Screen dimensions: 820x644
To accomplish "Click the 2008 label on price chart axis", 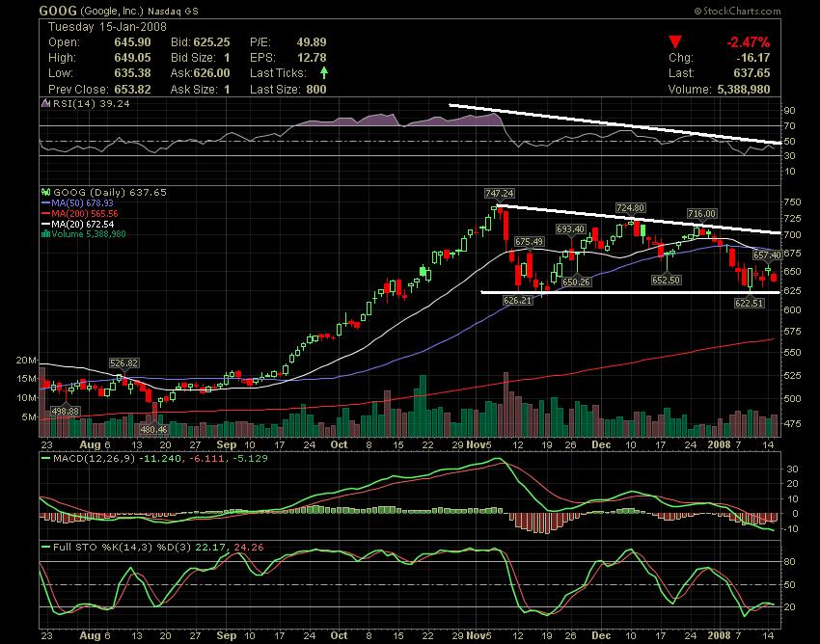I will (x=720, y=444).
